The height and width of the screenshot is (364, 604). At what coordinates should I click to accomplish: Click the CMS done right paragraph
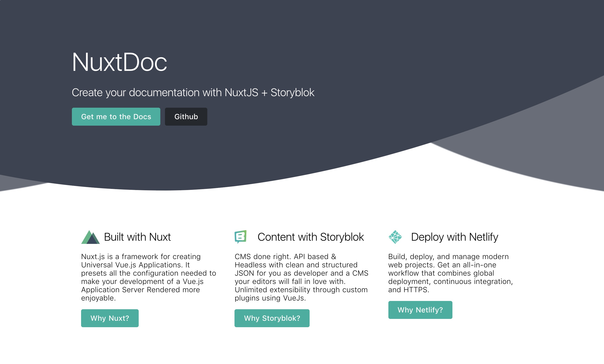point(302,277)
